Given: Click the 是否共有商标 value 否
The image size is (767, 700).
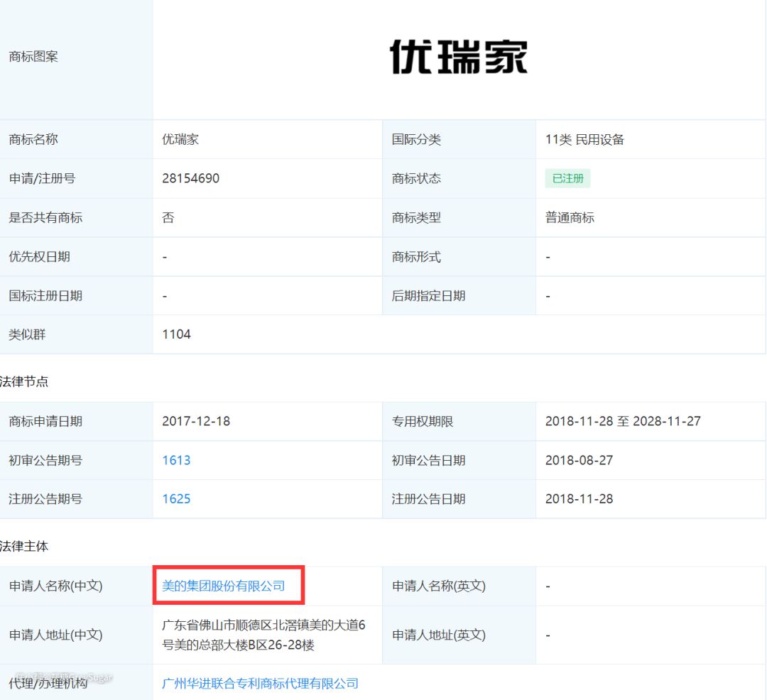Looking at the screenshot, I should click(168, 217).
